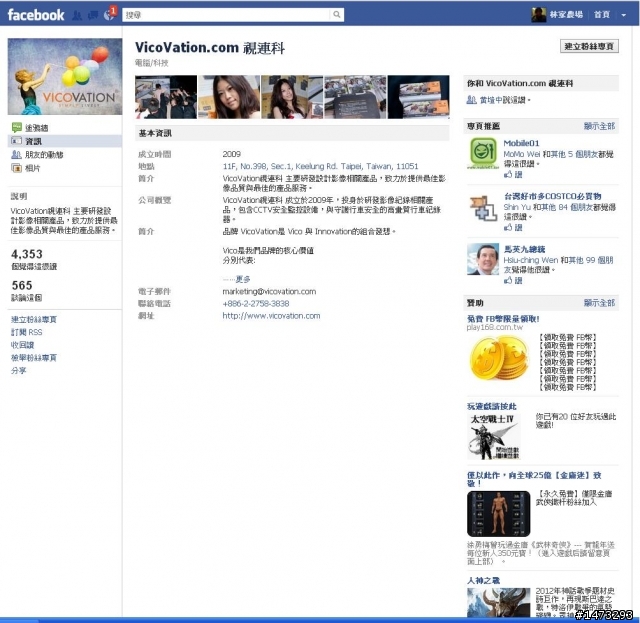
Task: Click the 分享 share link
Action: pos(18,371)
